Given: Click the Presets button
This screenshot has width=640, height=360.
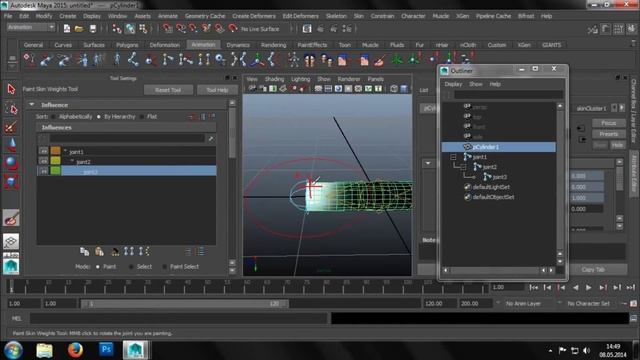Looking at the screenshot, I should 608,134.
